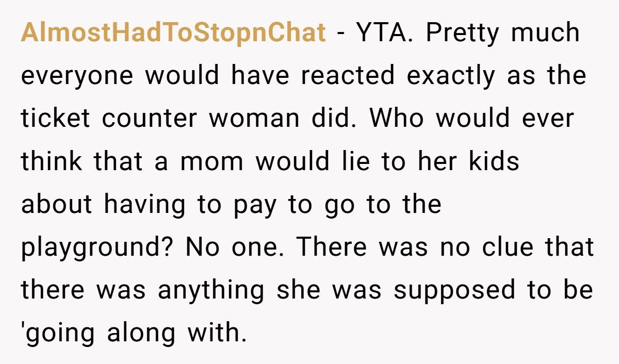Place cursor on the word "ticket"

coord(56,119)
